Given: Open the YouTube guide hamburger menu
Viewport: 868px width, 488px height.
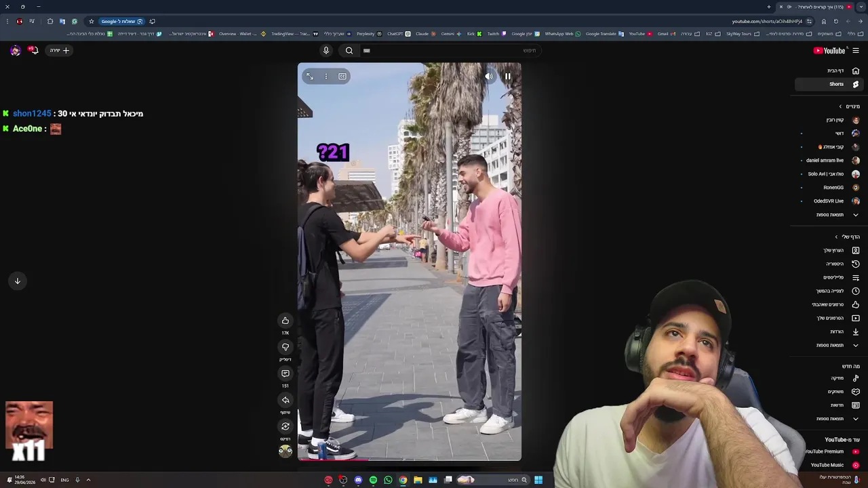Looking at the screenshot, I should tap(856, 50).
